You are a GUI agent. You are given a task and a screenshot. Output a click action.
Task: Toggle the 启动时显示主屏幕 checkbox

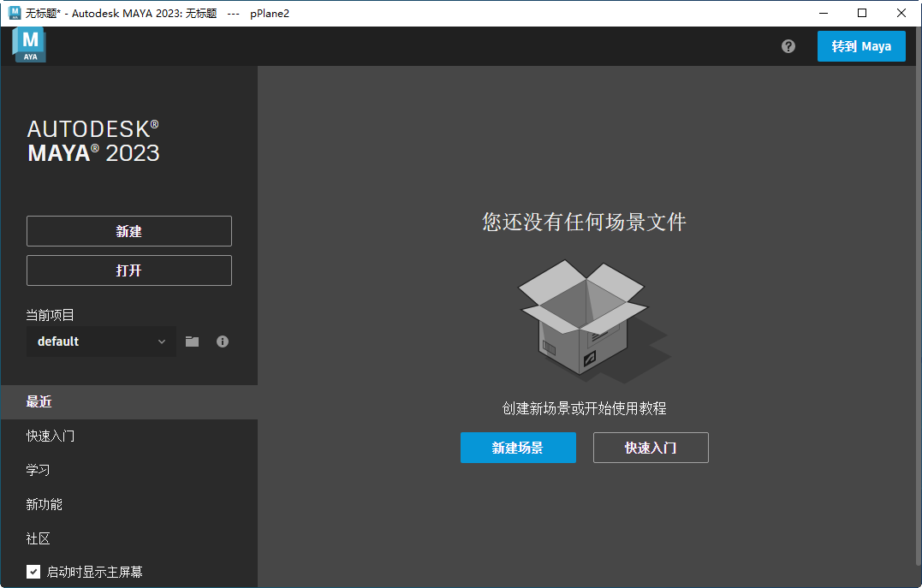33,572
